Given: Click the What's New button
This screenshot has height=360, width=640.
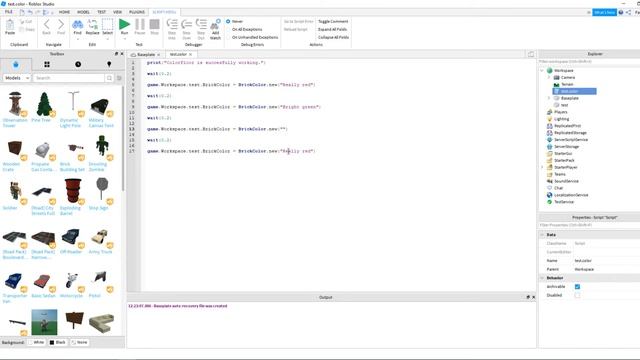Looking at the screenshot, I should [x=604, y=12].
